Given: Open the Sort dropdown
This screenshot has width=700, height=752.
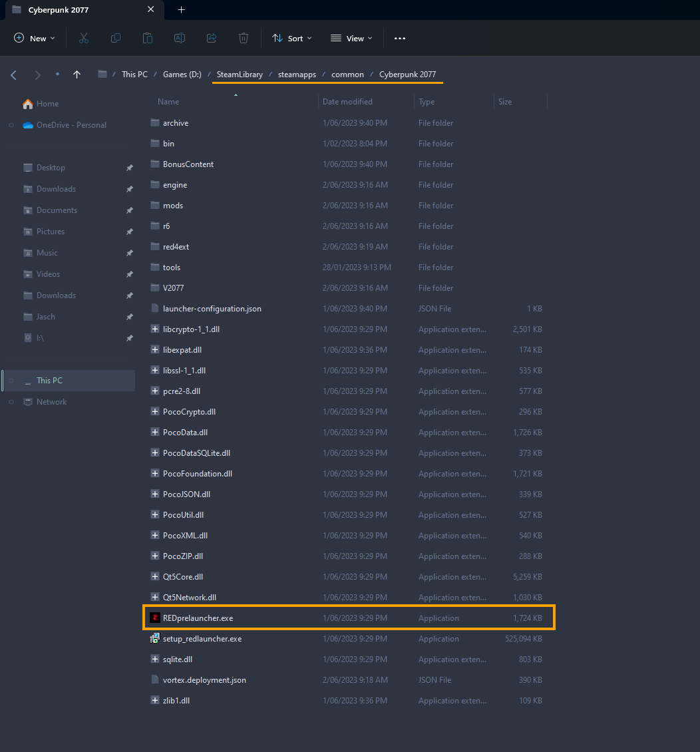Looking at the screenshot, I should coord(292,39).
